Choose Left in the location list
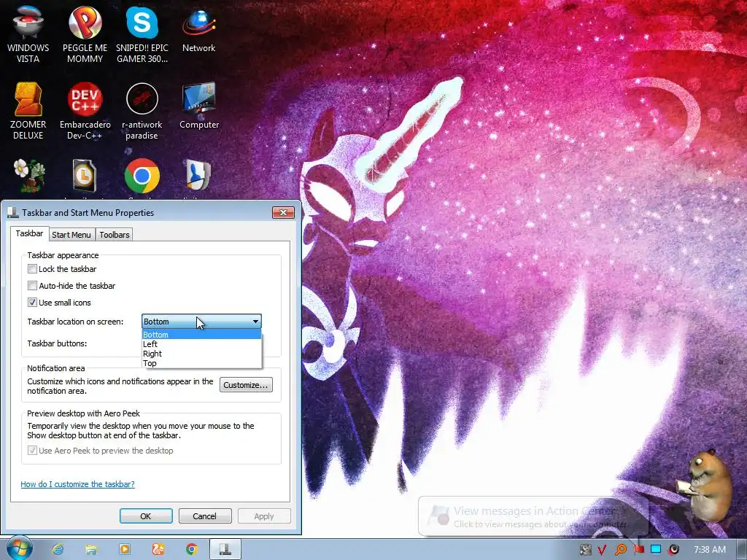Image resolution: width=747 pixels, height=560 pixels. coord(201,344)
